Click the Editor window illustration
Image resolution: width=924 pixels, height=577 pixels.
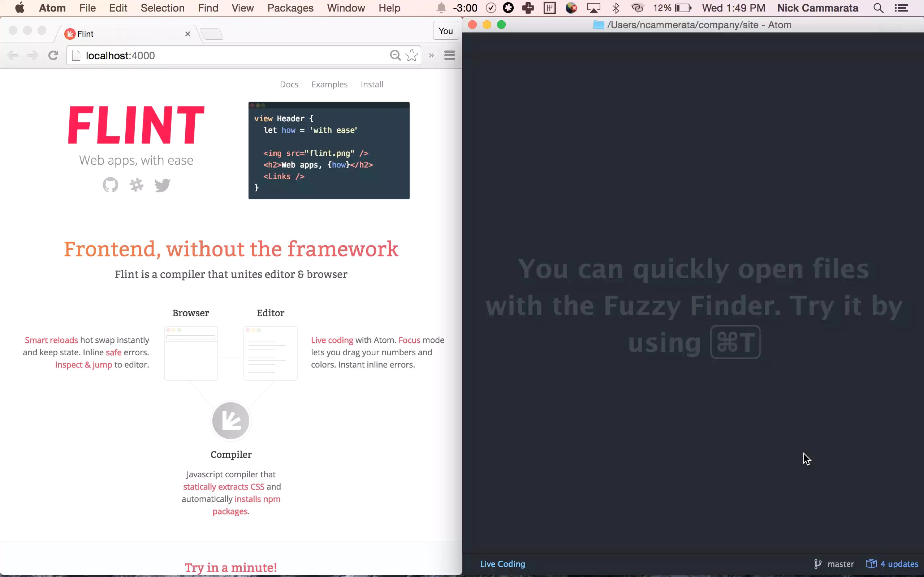coord(271,353)
